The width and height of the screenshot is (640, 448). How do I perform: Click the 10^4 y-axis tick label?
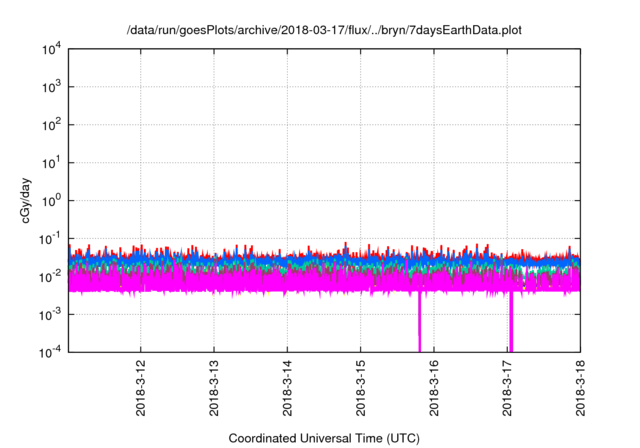[x=51, y=50]
